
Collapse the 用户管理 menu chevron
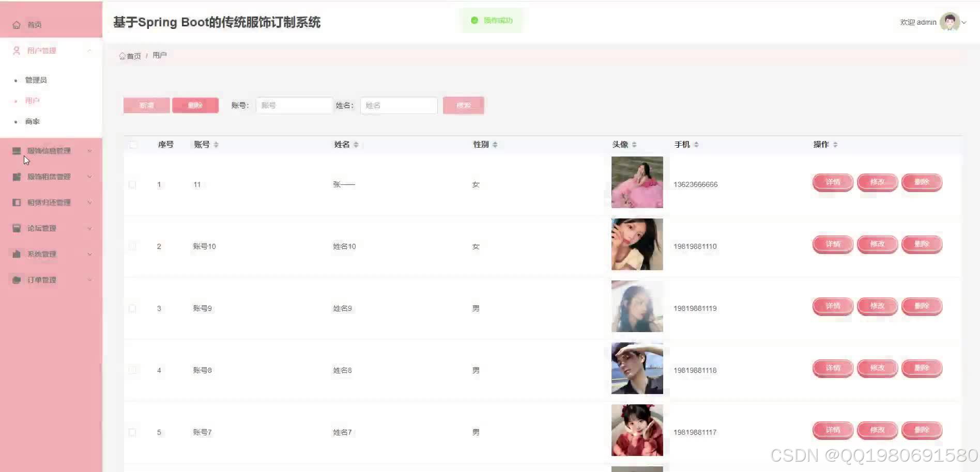tap(89, 51)
